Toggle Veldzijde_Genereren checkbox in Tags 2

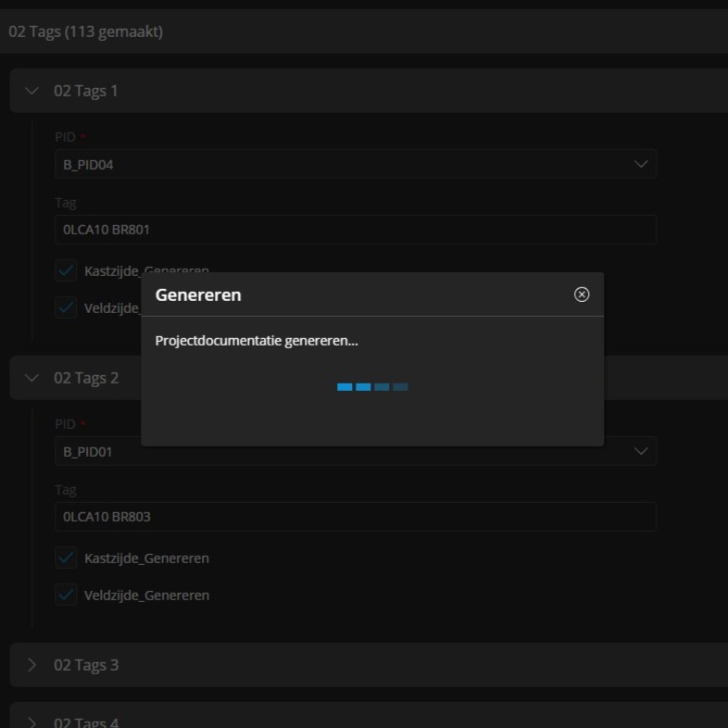tap(66, 595)
